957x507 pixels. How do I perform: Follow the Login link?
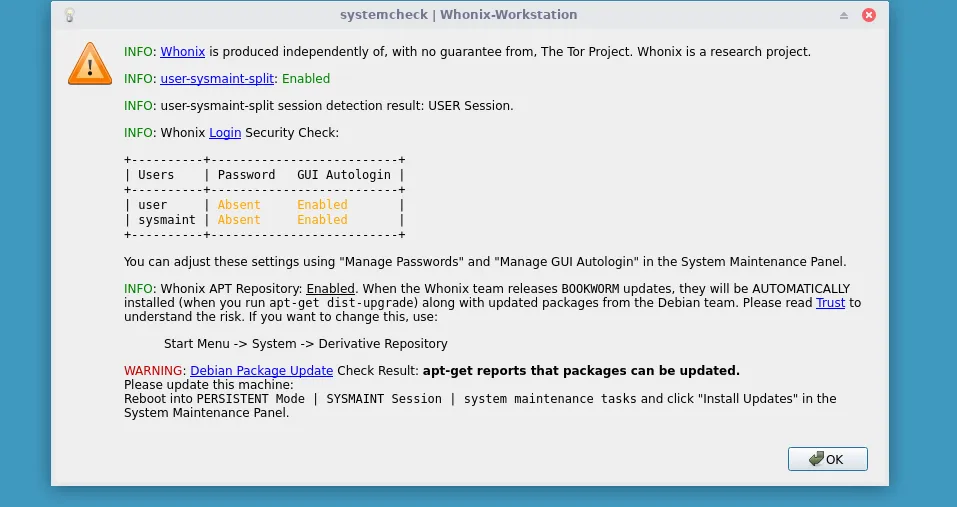click(225, 132)
